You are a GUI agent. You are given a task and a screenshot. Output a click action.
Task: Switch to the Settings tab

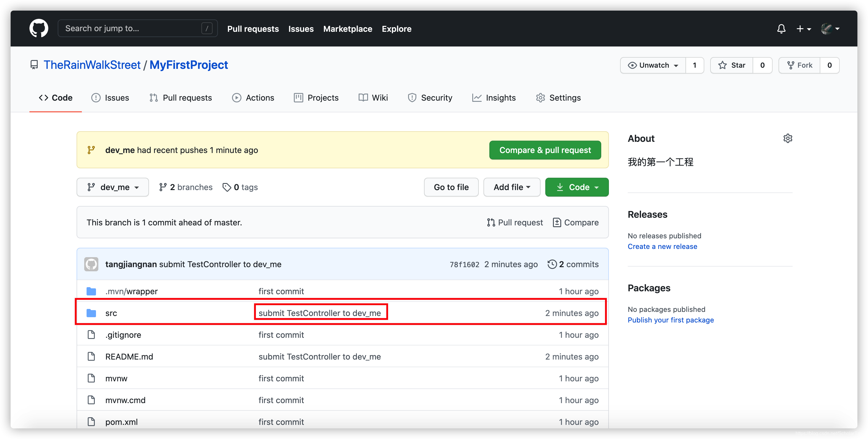point(558,98)
